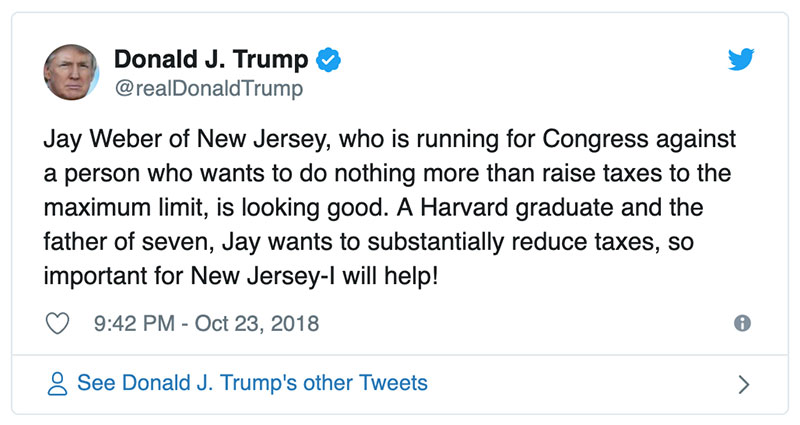Click the Oct 23, 2018 date
This screenshot has height=425, width=800.
[256, 323]
